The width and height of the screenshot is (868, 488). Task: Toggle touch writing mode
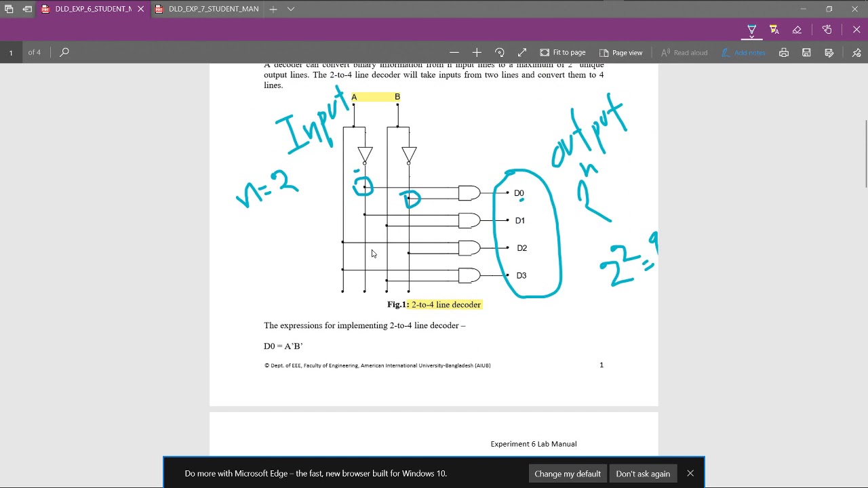click(x=827, y=30)
